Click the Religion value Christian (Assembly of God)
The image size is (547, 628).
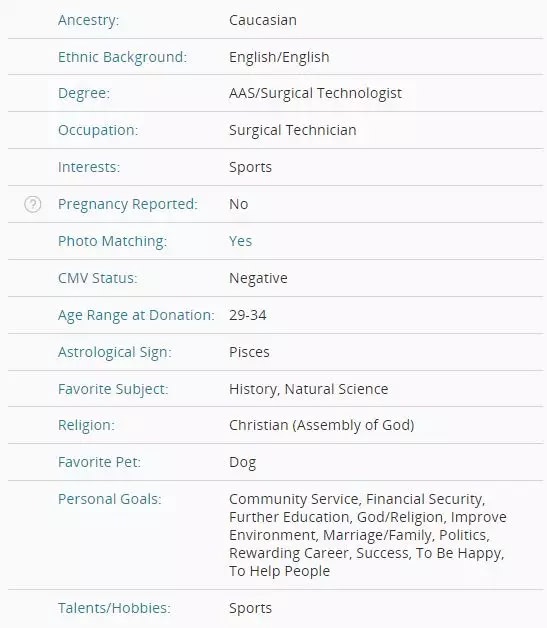(x=322, y=425)
